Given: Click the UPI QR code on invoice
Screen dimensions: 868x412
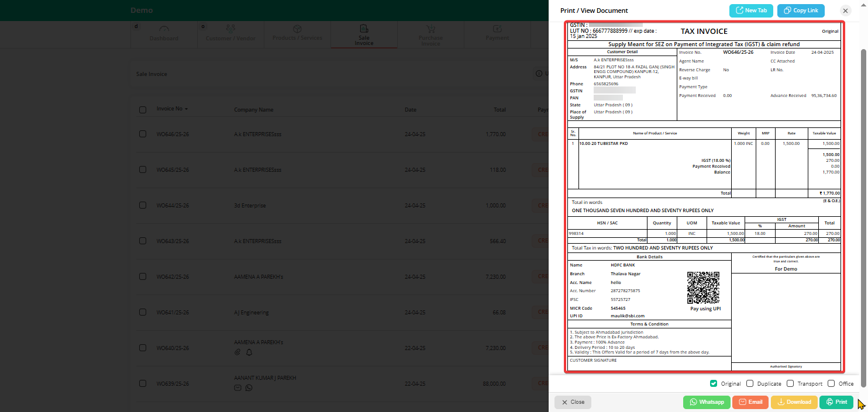Looking at the screenshot, I should 703,288.
